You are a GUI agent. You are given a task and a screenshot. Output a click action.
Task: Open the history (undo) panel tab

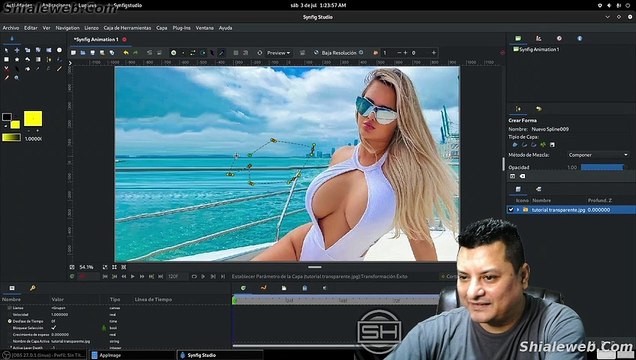[538, 109]
